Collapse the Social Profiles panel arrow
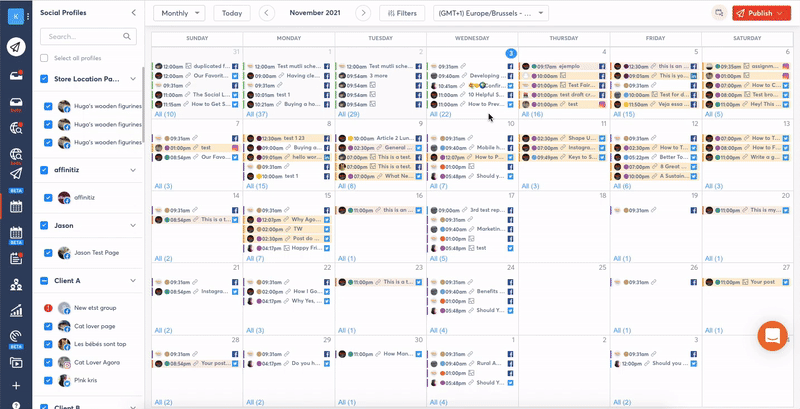 click(x=134, y=13)
